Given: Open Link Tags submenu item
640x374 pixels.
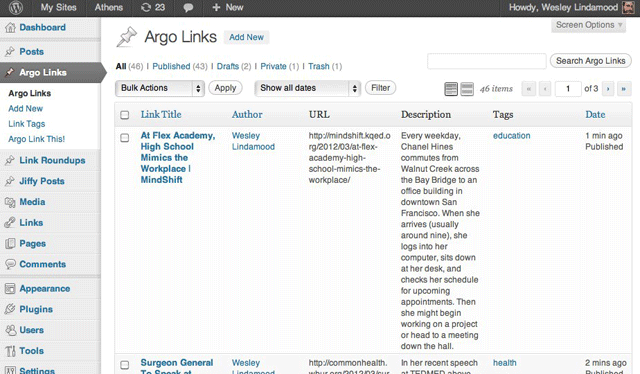Looking at the screenshot, I should point(27,124).
